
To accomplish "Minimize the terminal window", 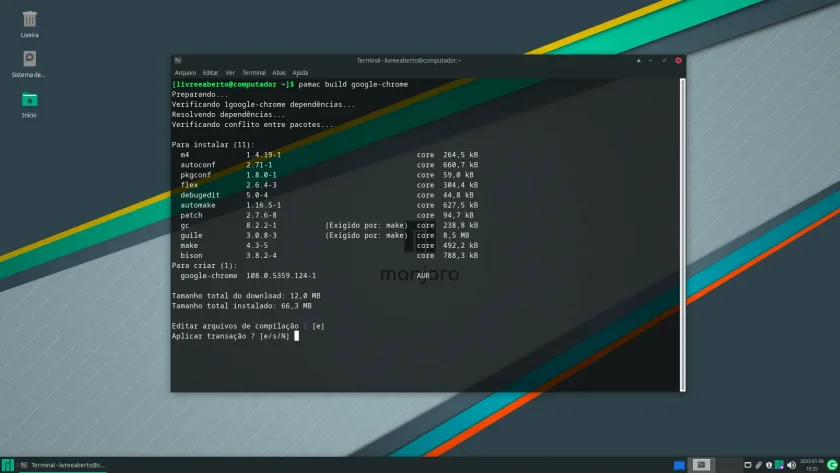I will 651,61.
